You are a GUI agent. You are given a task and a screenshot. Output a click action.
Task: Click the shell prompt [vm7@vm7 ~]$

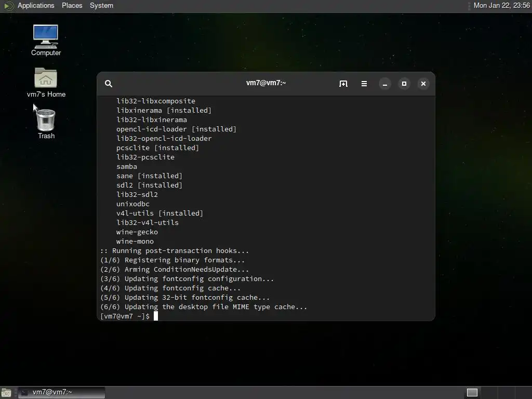pyautogui.click(x=125, y=316)
